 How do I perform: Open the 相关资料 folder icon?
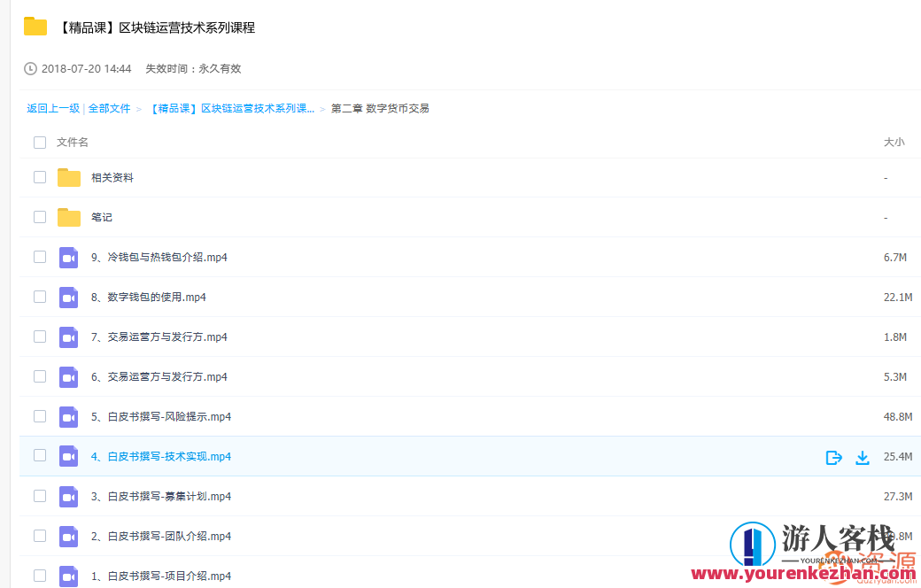69,176
